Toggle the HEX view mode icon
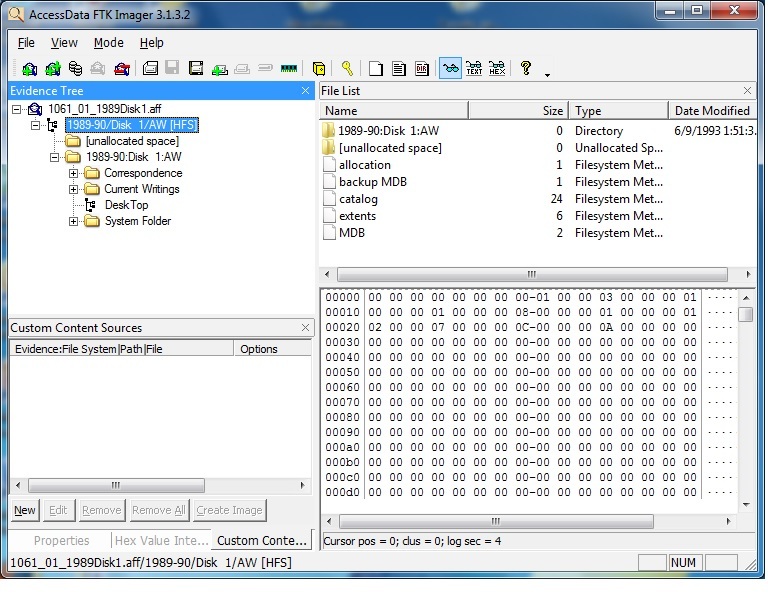 [497, 69]
